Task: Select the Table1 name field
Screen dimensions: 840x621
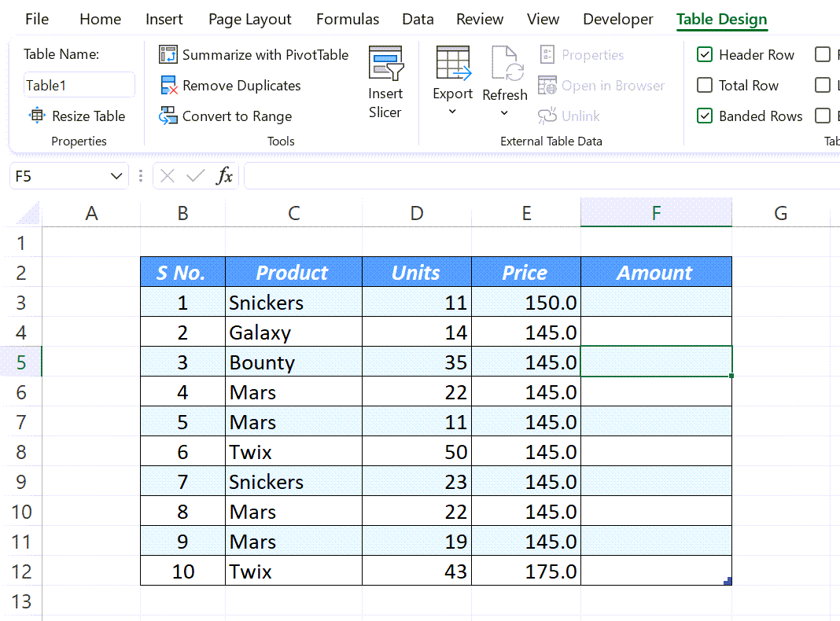Action: pos(79,85)
